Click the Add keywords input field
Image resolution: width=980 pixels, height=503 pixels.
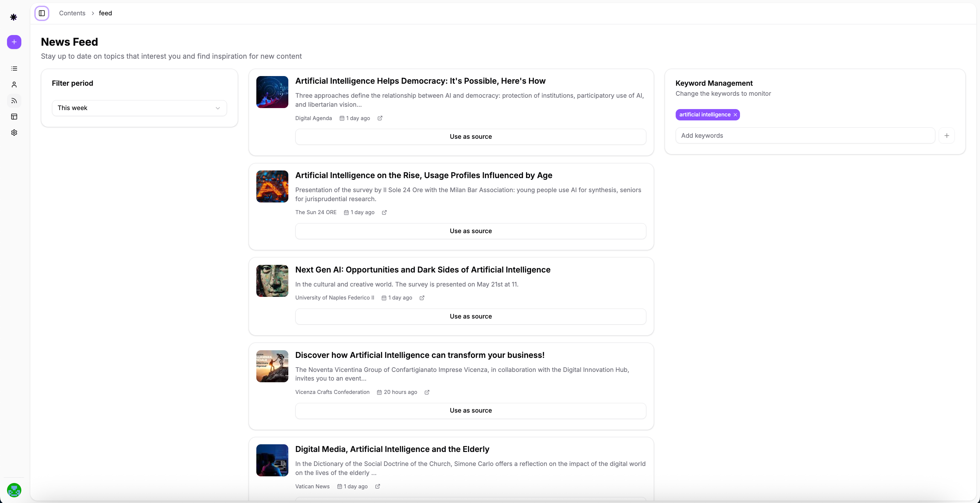pos(805,135)
